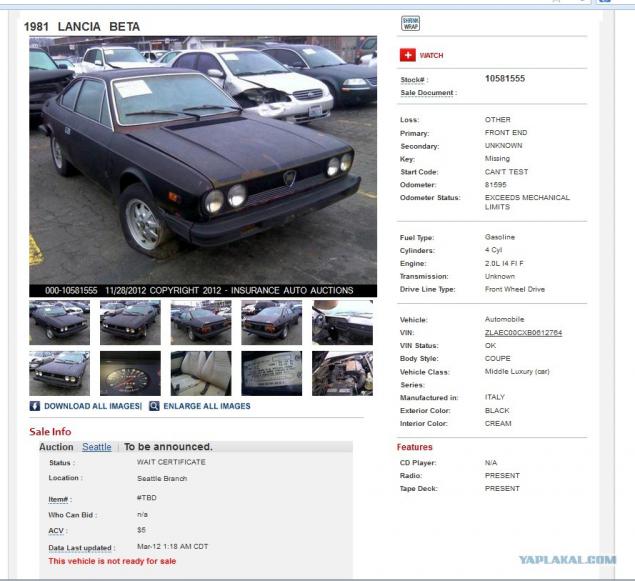Select the VIN label plate thumbnail

[x=272, y=373]
